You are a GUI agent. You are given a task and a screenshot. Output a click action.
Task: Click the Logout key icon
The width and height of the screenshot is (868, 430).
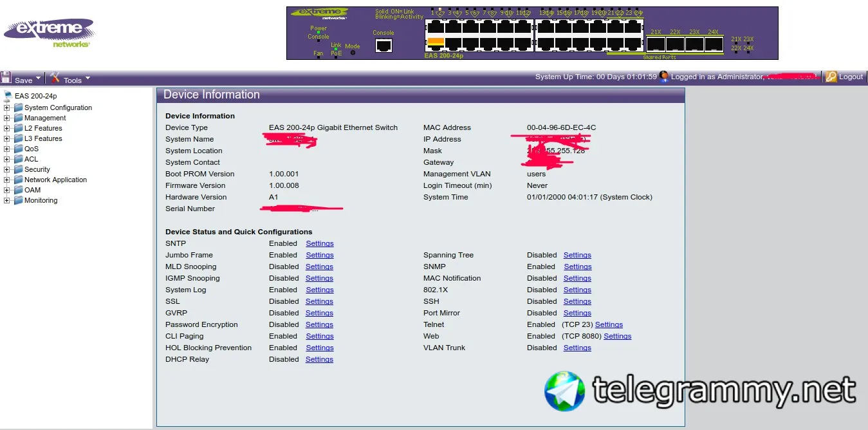831,77
